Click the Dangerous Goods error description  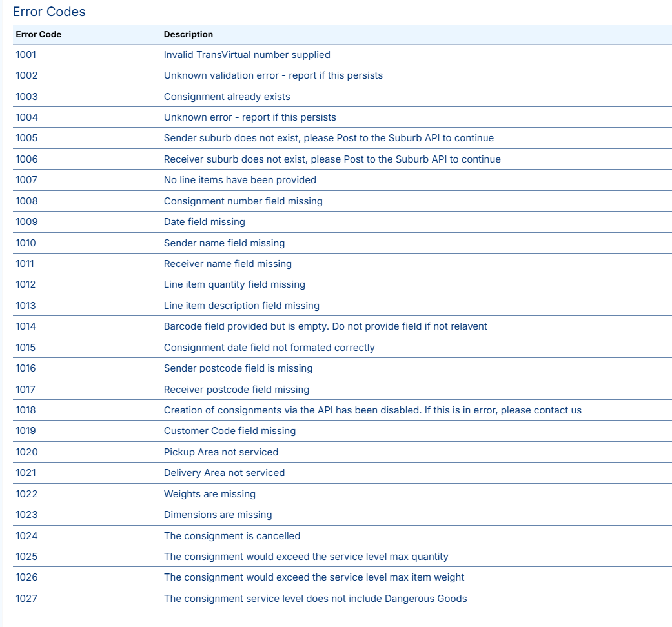point(315,599)
